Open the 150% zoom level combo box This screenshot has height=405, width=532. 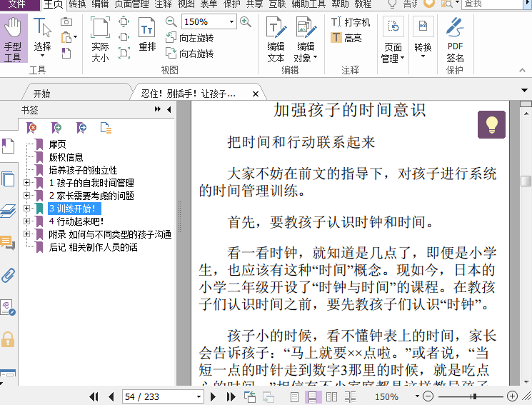[x=209, y=22]
